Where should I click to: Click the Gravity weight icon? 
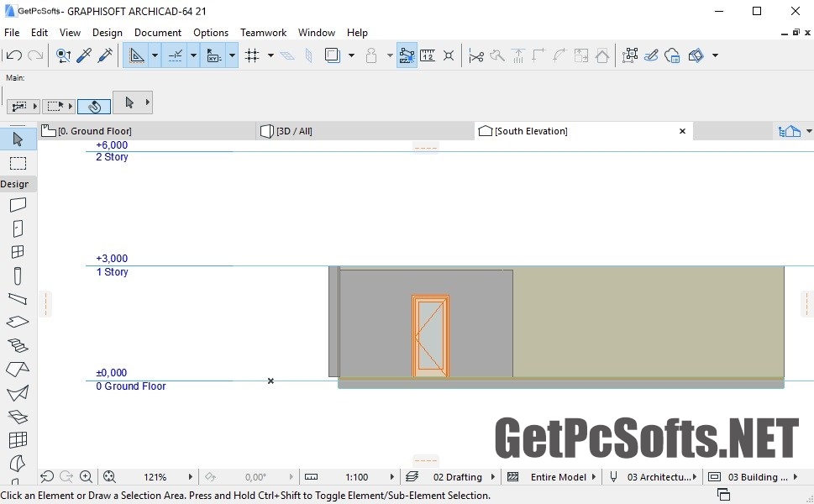tap(370, 55)
